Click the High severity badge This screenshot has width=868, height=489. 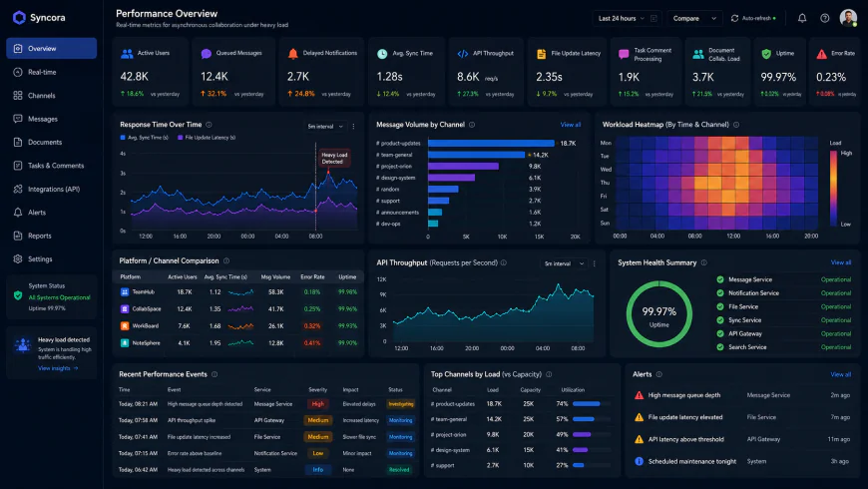[x=317, y=404]
